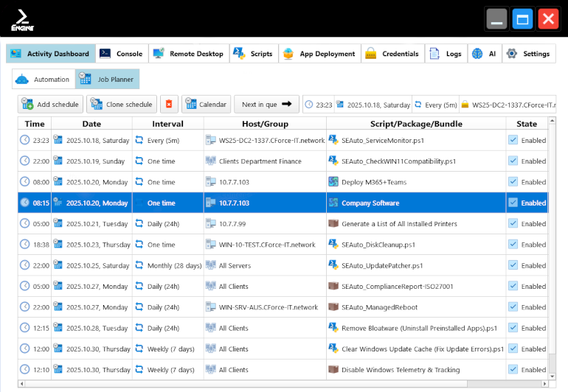Click the Next in que button
This screenshot has height=392, width=568.
coord(267,105)
